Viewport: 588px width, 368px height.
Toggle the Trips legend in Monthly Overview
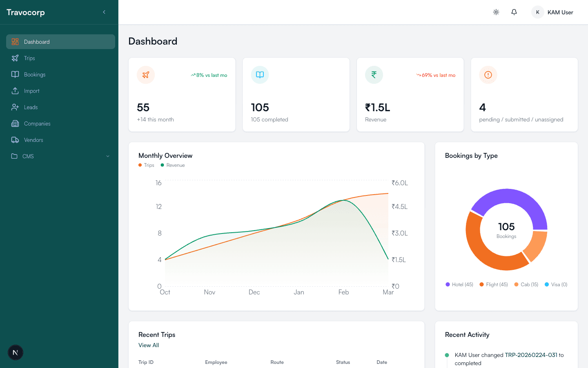(146, 165)
